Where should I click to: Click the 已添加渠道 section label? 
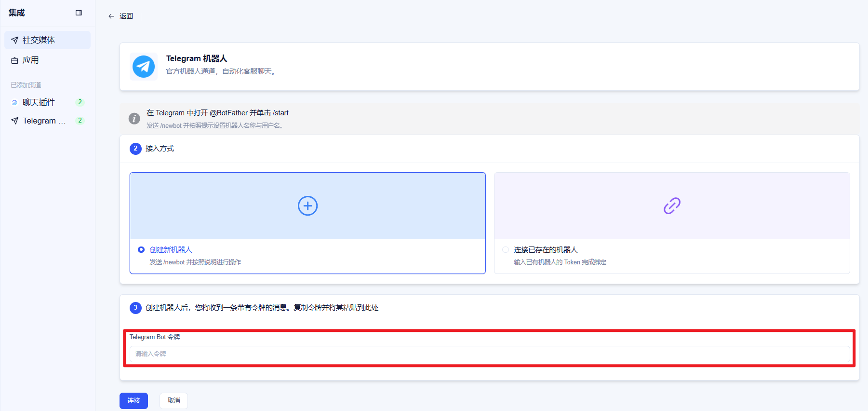(x=26, y=85)
